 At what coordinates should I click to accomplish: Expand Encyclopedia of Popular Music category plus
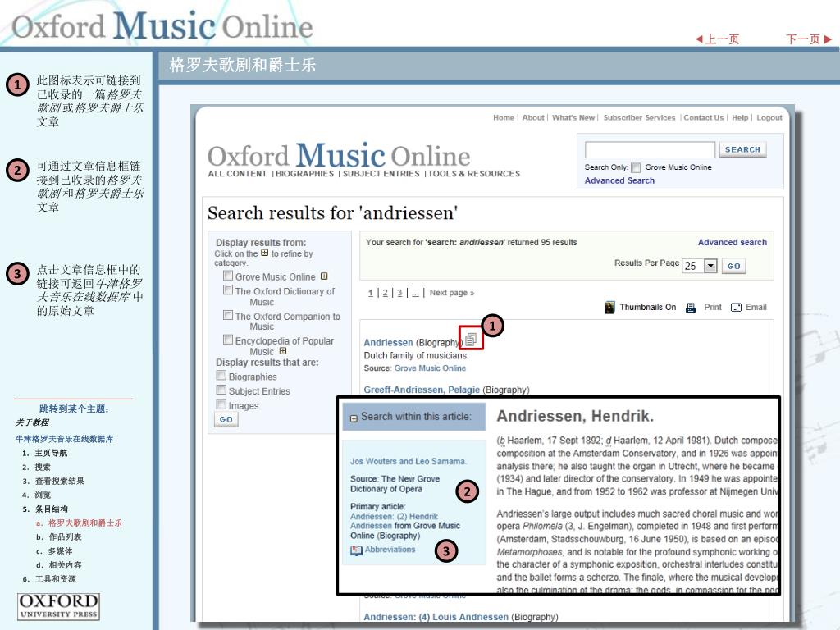click(283, 351)
